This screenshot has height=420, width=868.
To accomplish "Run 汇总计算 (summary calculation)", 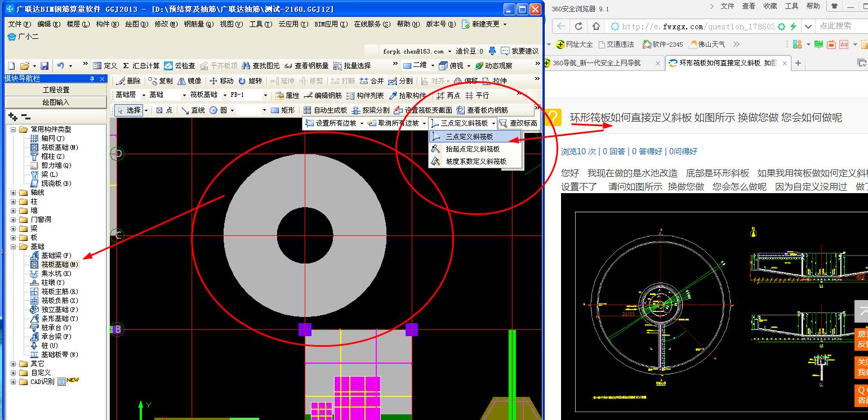I will pos(141,66).
